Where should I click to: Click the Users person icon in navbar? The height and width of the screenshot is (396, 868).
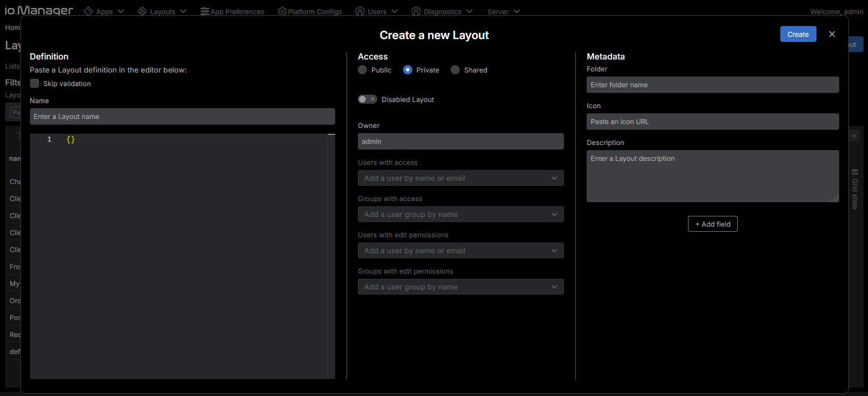pyautogui.click(x=360, y=11)
